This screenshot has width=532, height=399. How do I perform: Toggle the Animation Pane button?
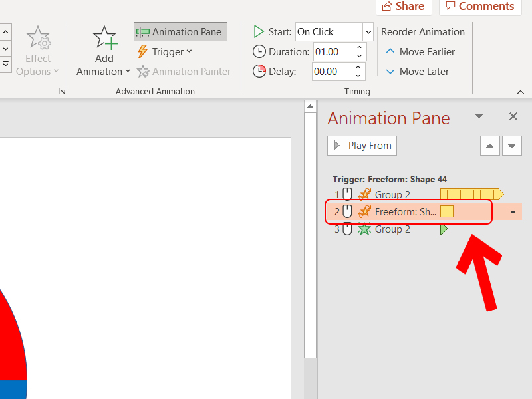click(180, 31)
